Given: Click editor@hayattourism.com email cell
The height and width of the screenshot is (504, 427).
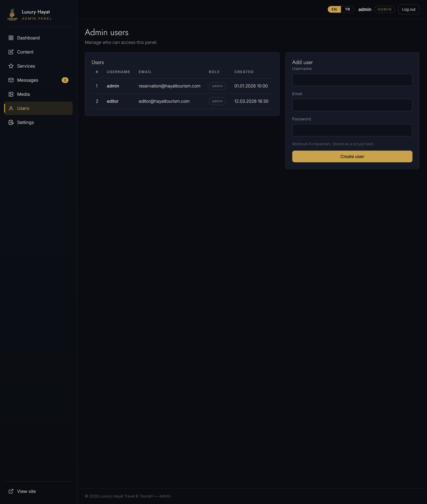Looking at the screenshot, I should coord(164,101).
